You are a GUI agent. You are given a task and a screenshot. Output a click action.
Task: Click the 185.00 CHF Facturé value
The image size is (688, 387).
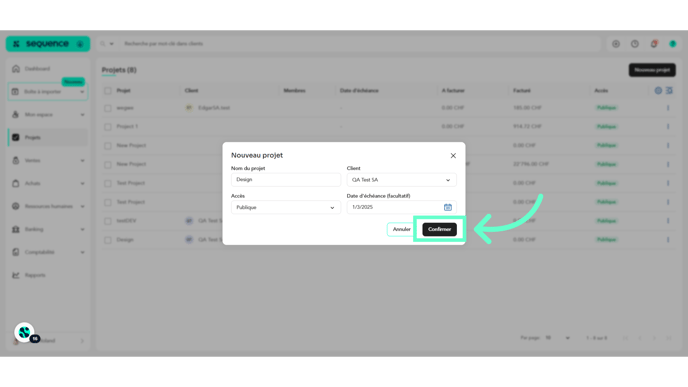[x=527, y=108]
